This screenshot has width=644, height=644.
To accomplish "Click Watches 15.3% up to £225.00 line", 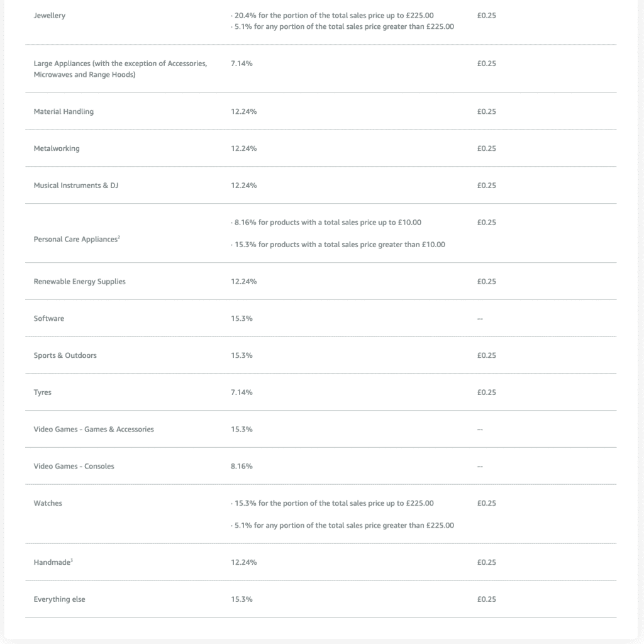I will click(x=333, y=503).
